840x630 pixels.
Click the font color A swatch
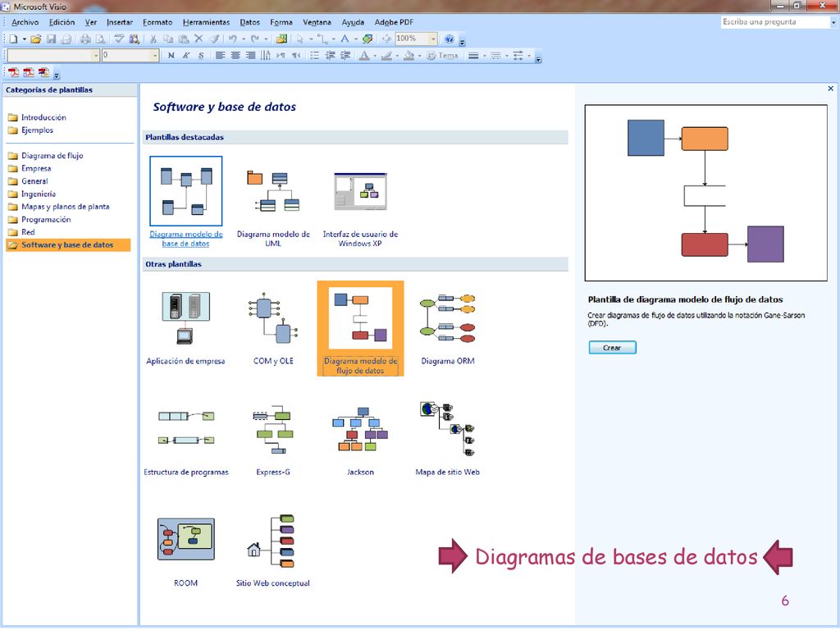pos(364,55)
